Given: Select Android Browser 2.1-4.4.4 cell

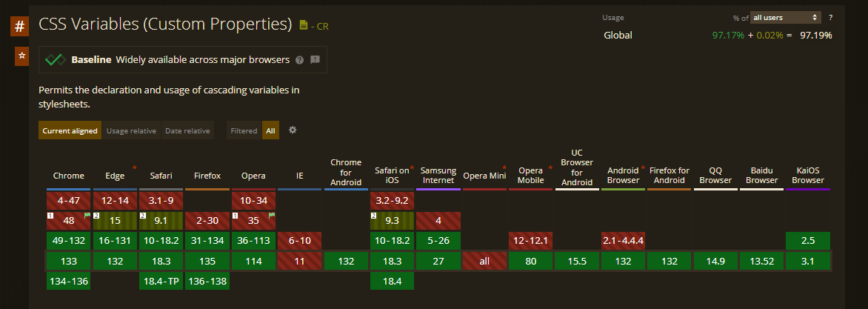Looking at the screenshot, I should point(624,241).
